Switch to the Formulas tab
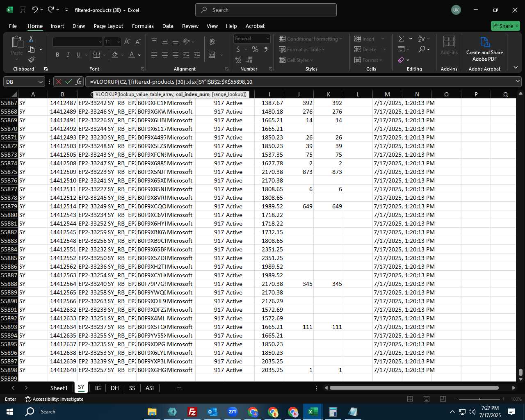525x420 pixels. (x=143, y=26)
